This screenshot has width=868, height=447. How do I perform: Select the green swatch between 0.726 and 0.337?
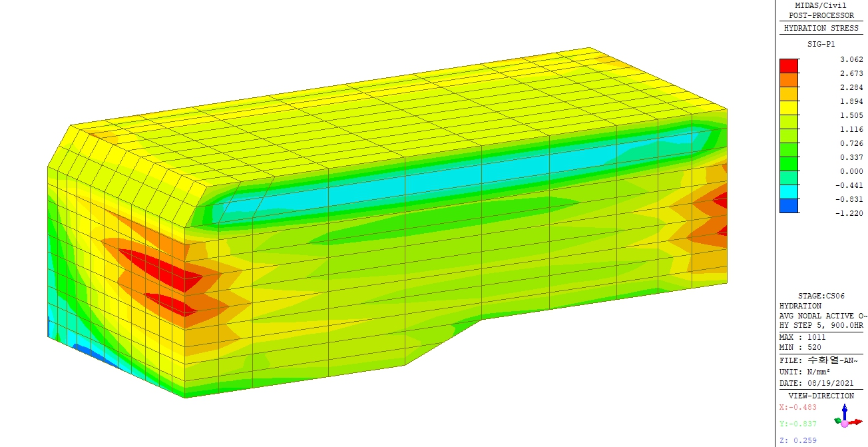789,150
